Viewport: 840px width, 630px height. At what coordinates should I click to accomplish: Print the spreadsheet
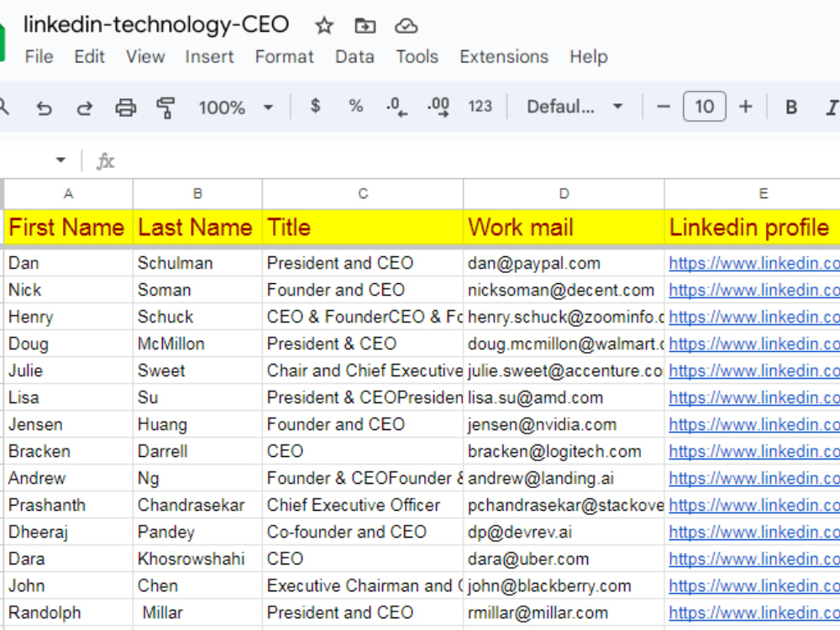[x=126, y=108]
